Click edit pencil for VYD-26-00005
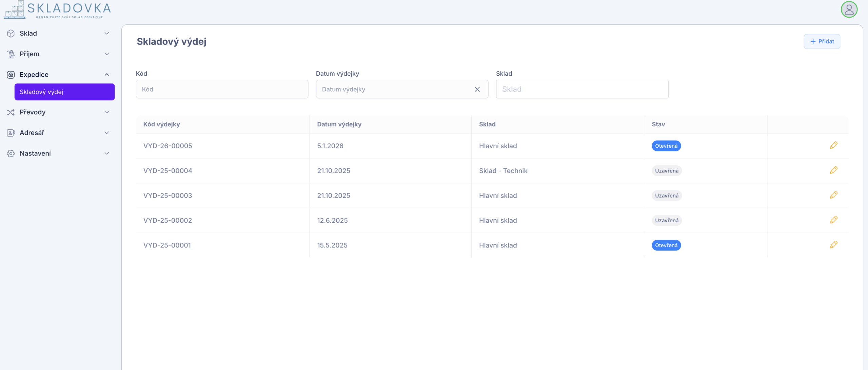Screen dimensions: 868x370 click(833, 145)
